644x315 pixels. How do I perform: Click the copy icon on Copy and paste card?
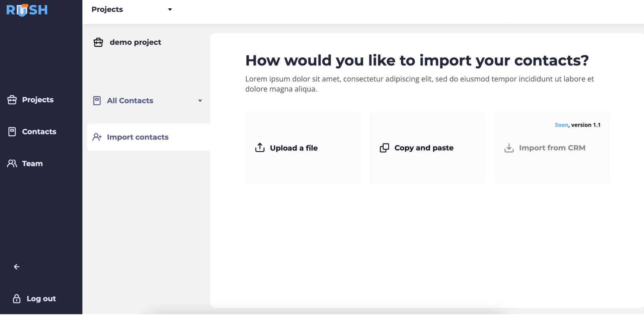pos(384,147)
